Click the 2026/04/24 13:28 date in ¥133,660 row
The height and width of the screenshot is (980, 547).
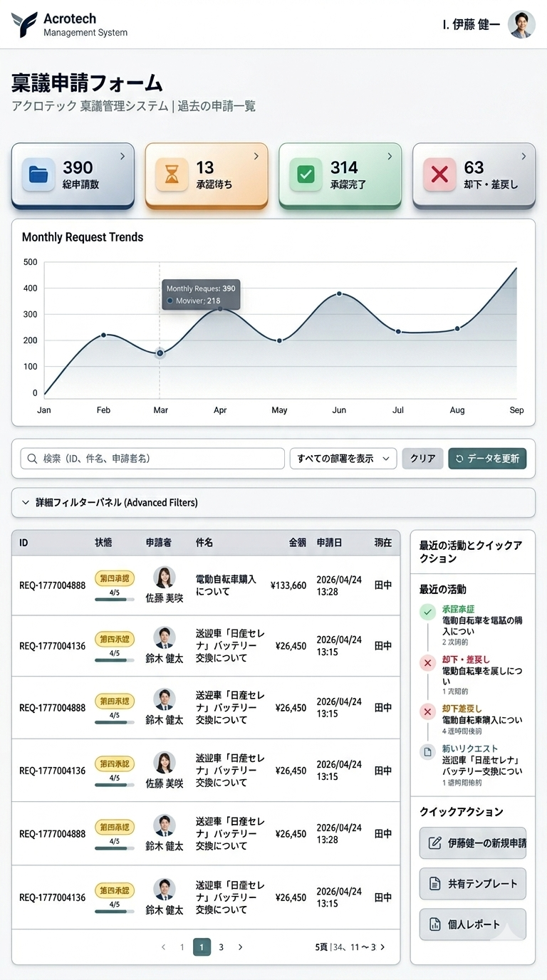click(x=339, y=585)
